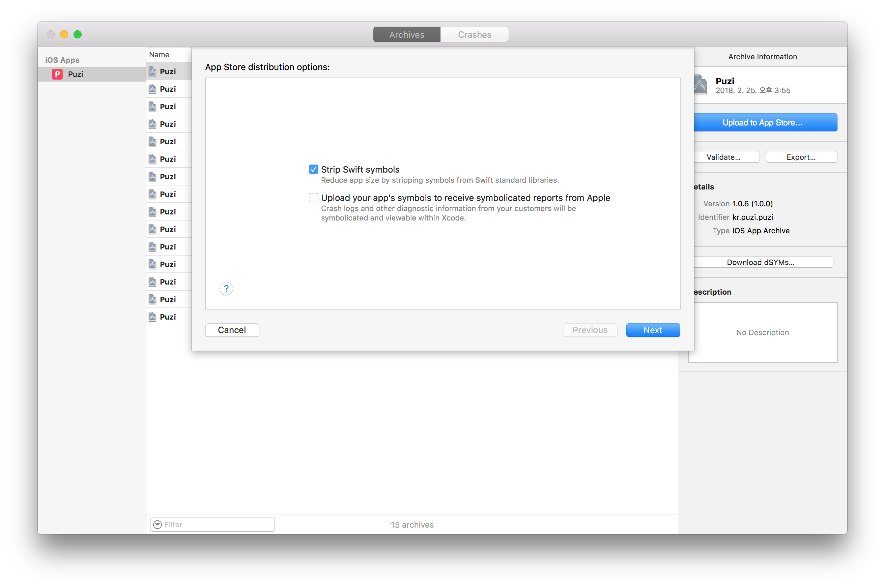Click the green zoom window button

coord(78,34)
